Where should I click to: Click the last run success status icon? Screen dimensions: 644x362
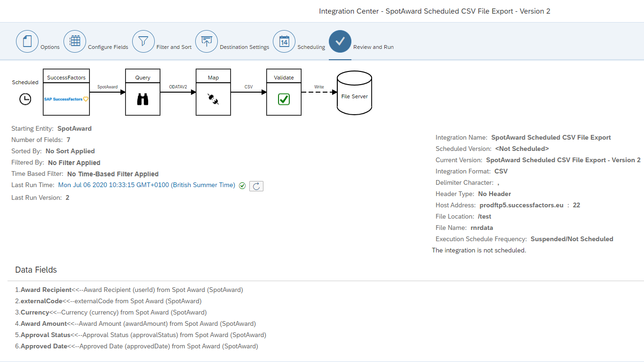tap(242, 186)
